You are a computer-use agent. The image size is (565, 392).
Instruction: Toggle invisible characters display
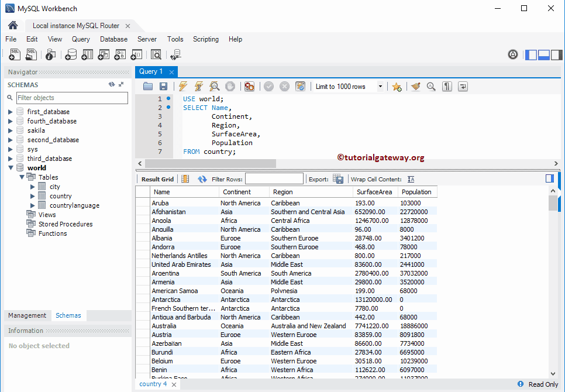(x=447, y=87)
